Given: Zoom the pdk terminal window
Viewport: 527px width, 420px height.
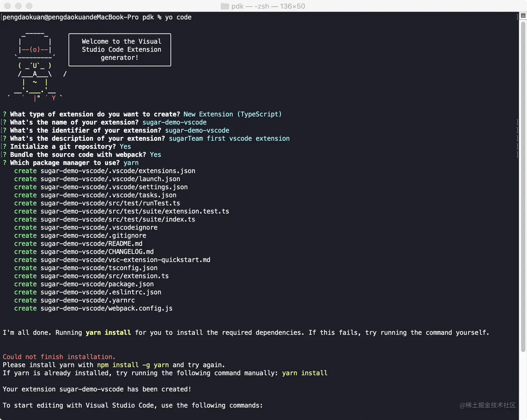Looking at the screenshot, I should pyautogui.click(x=29, y=6).
